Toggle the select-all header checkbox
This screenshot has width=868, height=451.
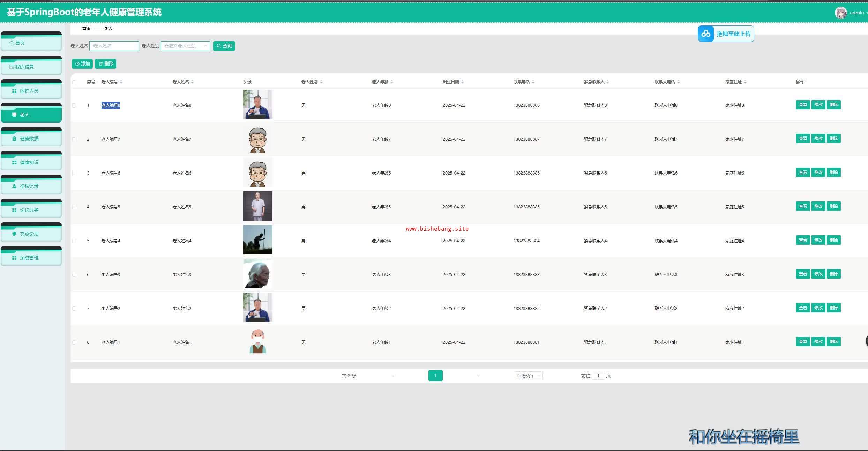pos(74,82)
